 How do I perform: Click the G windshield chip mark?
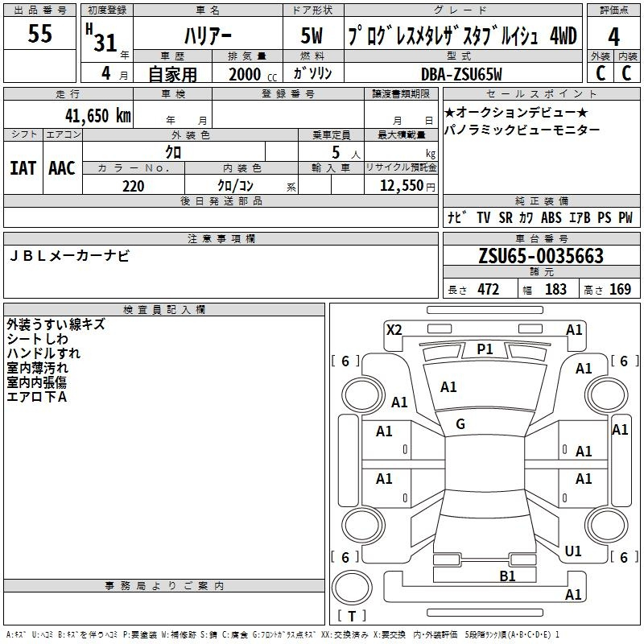(x=460, y=424)
